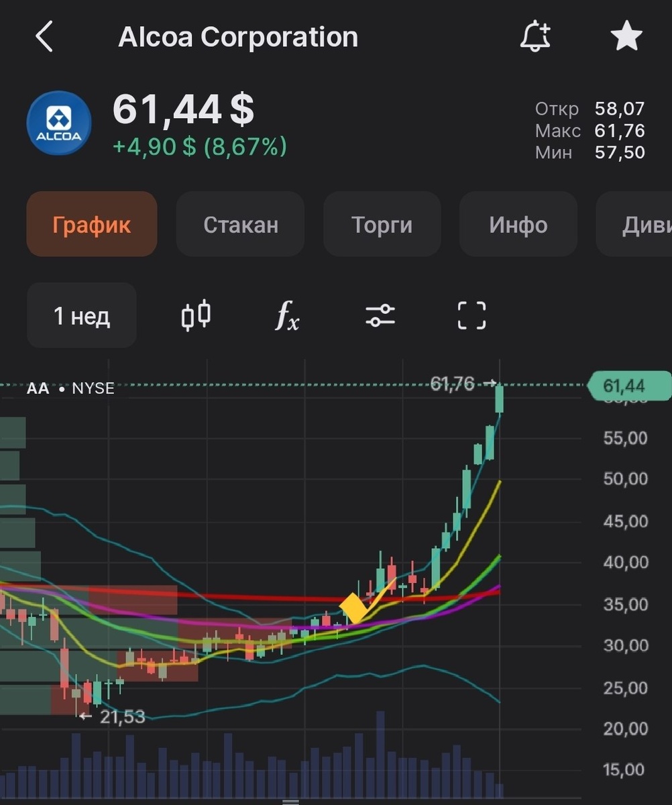Click the 30,00 price axis label

[626, 645]
